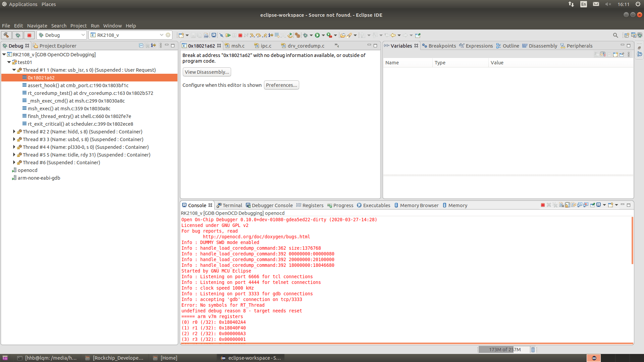Open the Breakpoints tab

[439, 46]
